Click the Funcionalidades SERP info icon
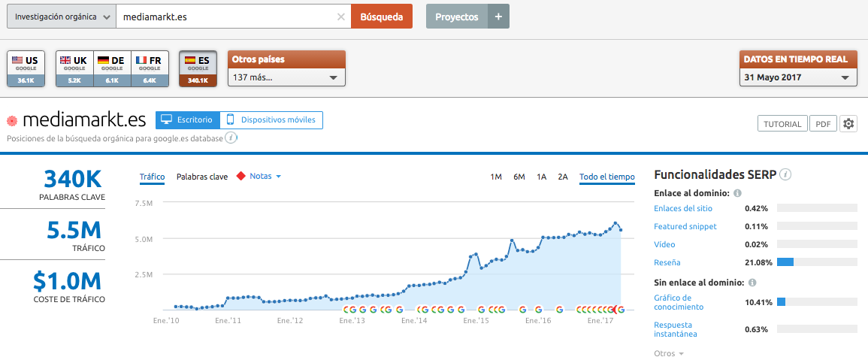The height and width of the screenshot is (363, 868). click(x=785, y=175)
